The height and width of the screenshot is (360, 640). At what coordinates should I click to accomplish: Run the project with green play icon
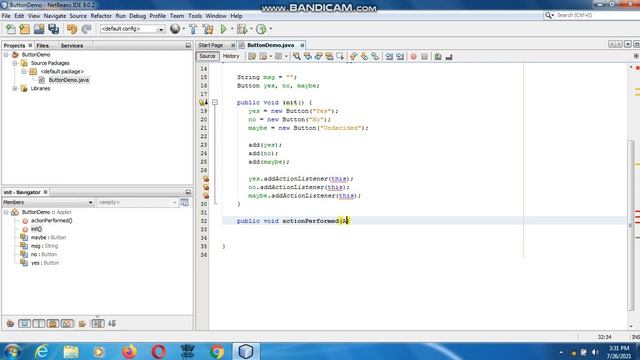[x=224, y=29]
